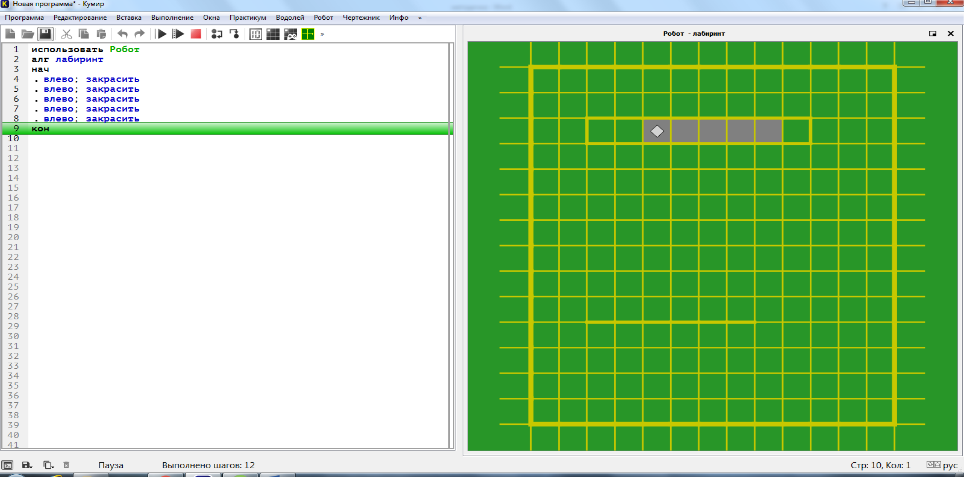Click the Robot diamond marker in field

tap(657, 131)
